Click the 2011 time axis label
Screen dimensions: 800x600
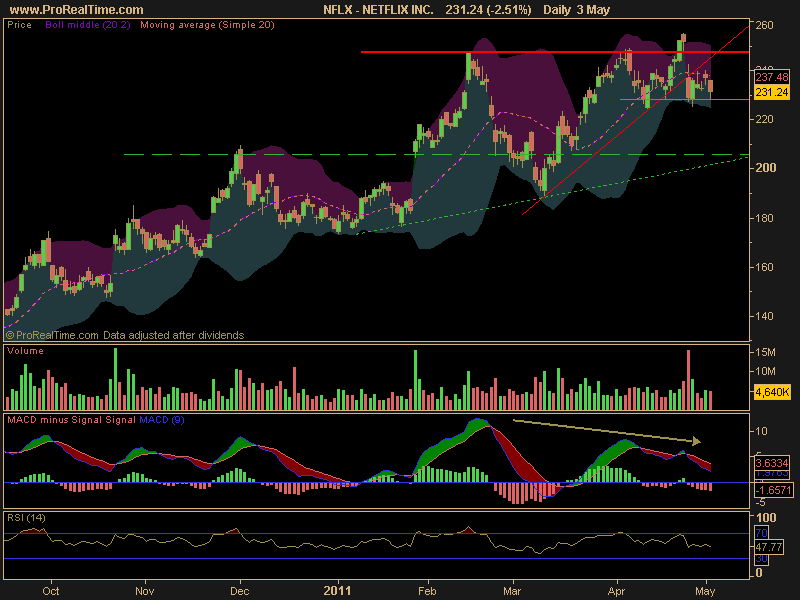pyautogui.click(x=337, y=591)
